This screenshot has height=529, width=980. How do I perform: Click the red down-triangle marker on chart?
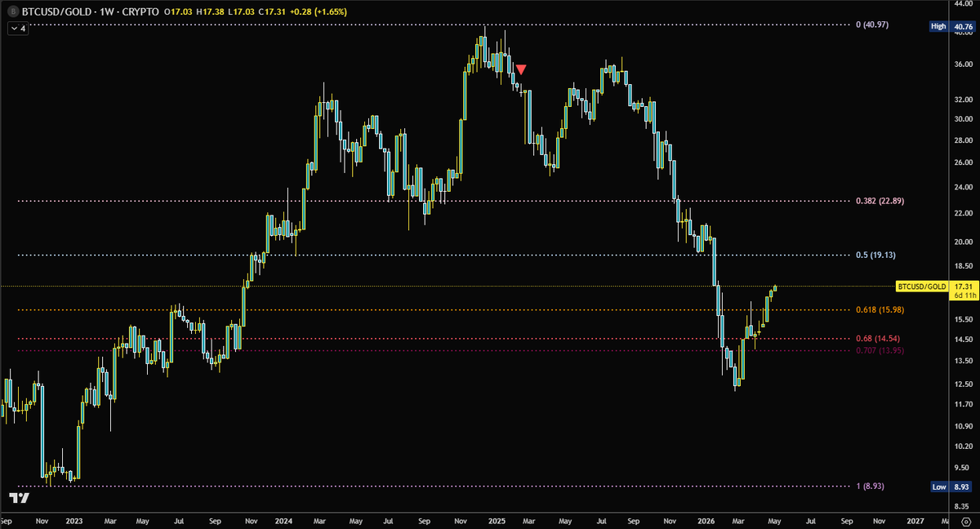pyautogui.click(x=521, y=70)
